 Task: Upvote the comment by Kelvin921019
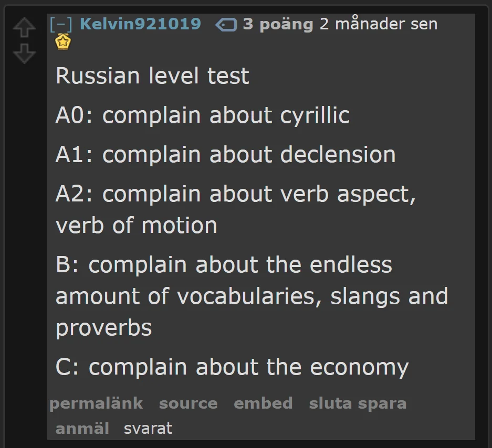pos(24,27)
